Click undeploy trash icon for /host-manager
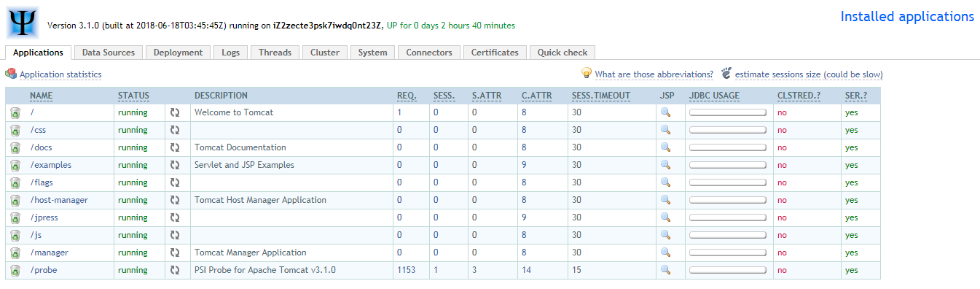980x289 pixels. tap(15, 201)
